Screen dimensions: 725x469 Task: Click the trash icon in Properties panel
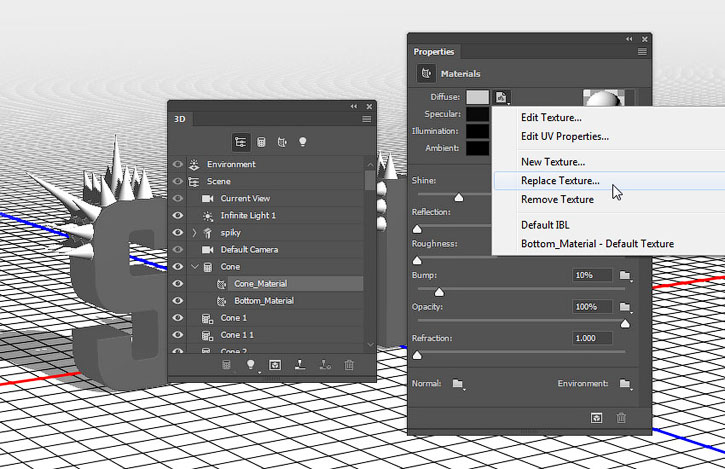click(621, 418)
